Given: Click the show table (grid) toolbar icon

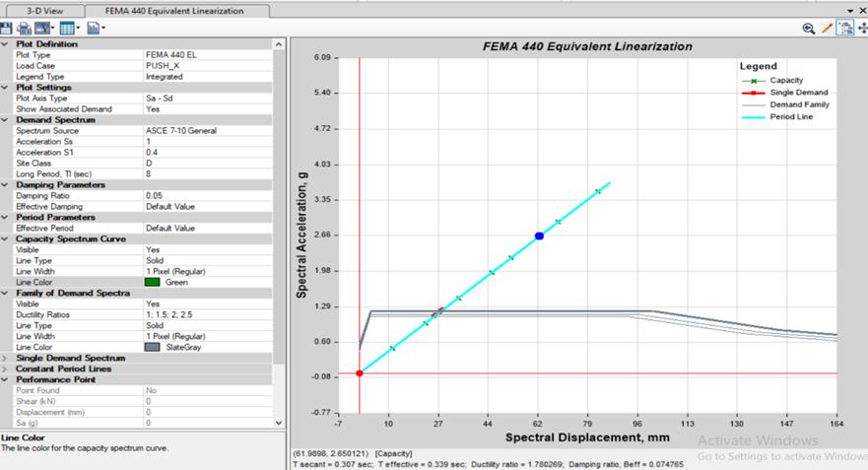Looking at the screenshot, I should [x=67, y=29].
